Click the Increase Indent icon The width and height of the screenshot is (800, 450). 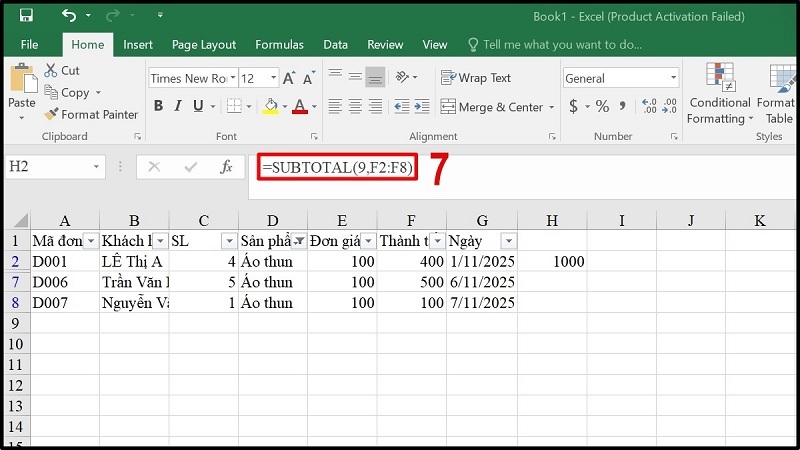(422, 107)
